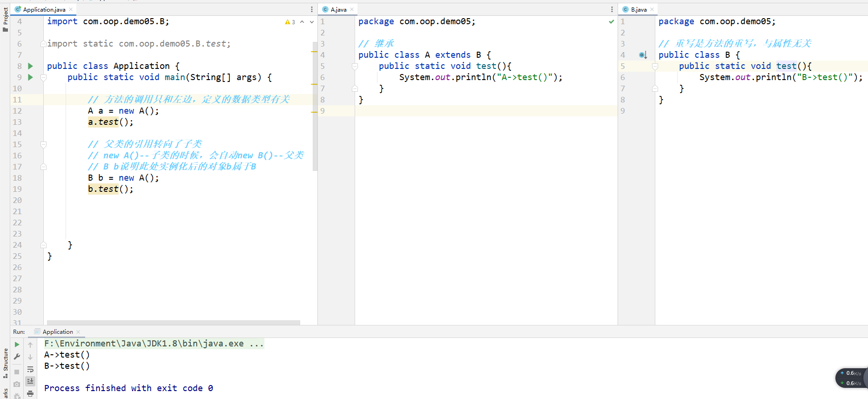This screenshot has height=399, width=868.
Task: Print the console output
Action: click(30, 394)
